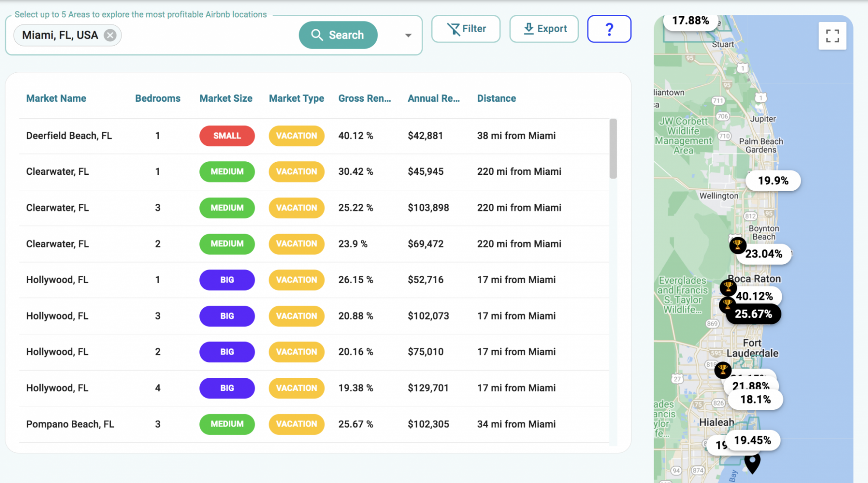868x483 pixels.
Task: Click MEDIUM badge in the $103,898 row
Action: 227,208
